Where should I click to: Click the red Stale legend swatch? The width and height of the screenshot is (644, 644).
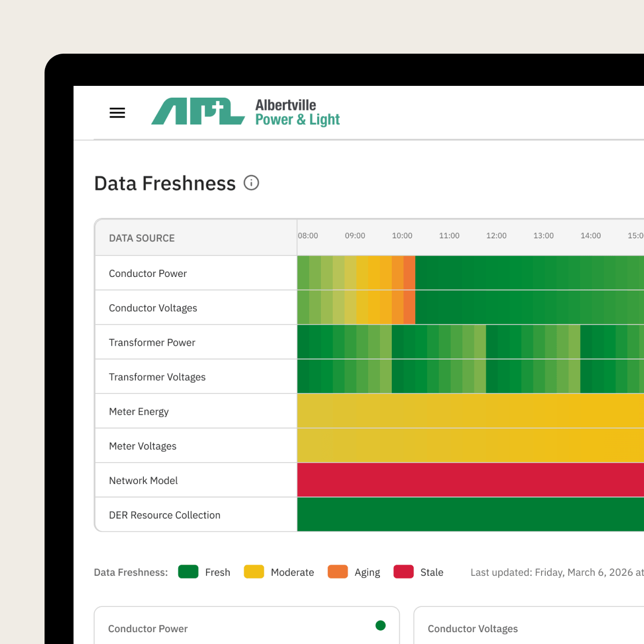click(x=404, y=572)
